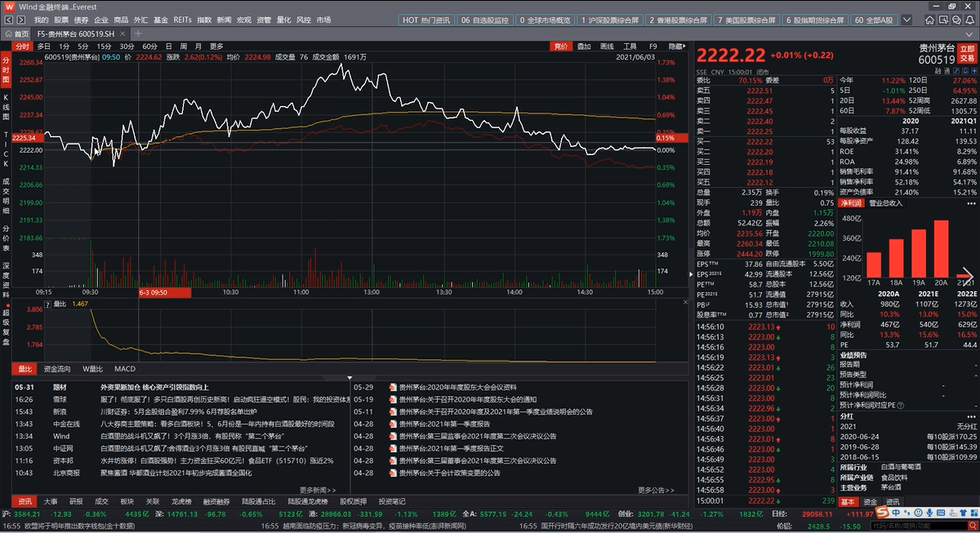
Task: Open the 首页 home tab
Action: pos(17,33)
